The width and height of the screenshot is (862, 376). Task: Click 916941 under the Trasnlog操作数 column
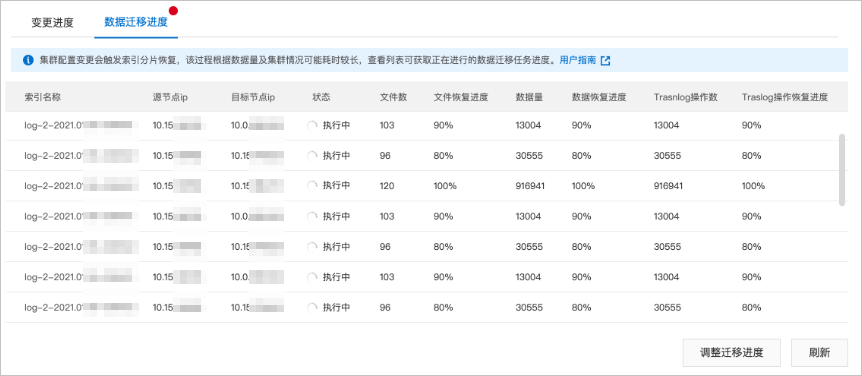coord(668,186)
